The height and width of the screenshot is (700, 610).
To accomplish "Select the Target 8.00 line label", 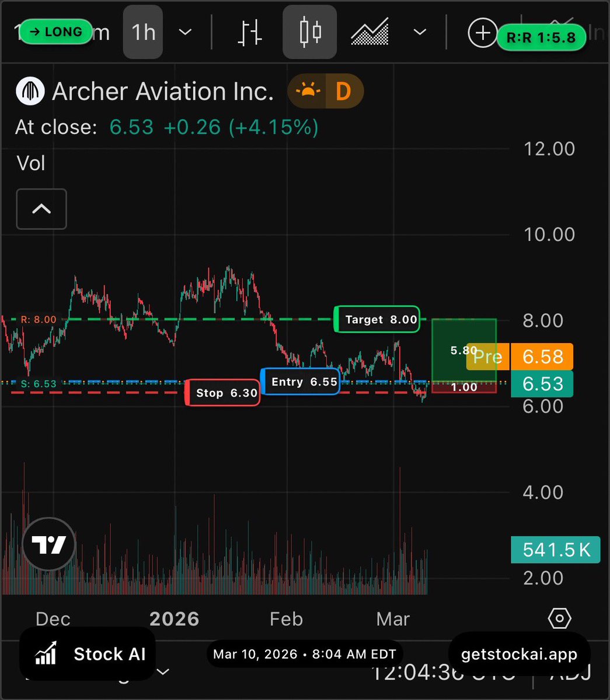I will tap(377, 319).
